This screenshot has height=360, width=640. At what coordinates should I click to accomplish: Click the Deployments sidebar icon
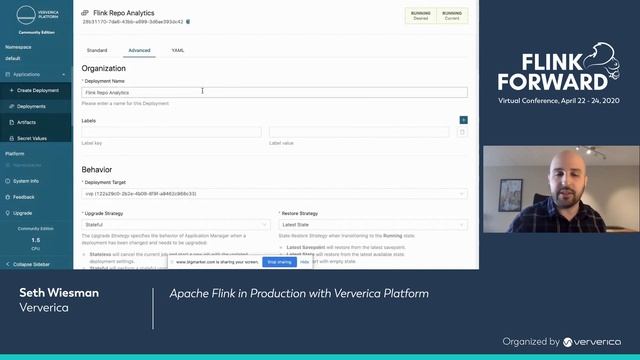pos(11,106)
